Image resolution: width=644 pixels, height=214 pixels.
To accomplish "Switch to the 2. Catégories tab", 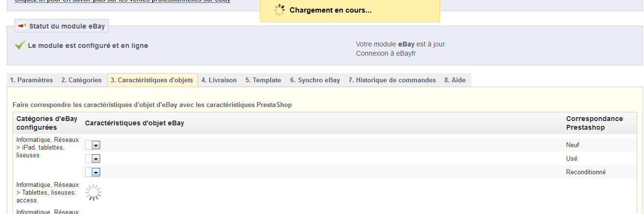I will tap(82, 80).
